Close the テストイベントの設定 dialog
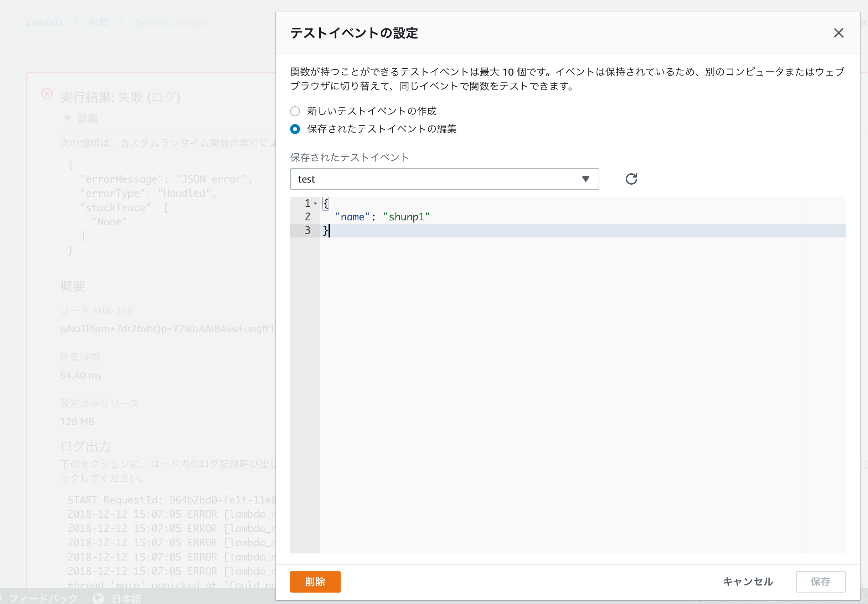This screenshot has height=604, width=868. pyautogui.click(x=838, y=33)
